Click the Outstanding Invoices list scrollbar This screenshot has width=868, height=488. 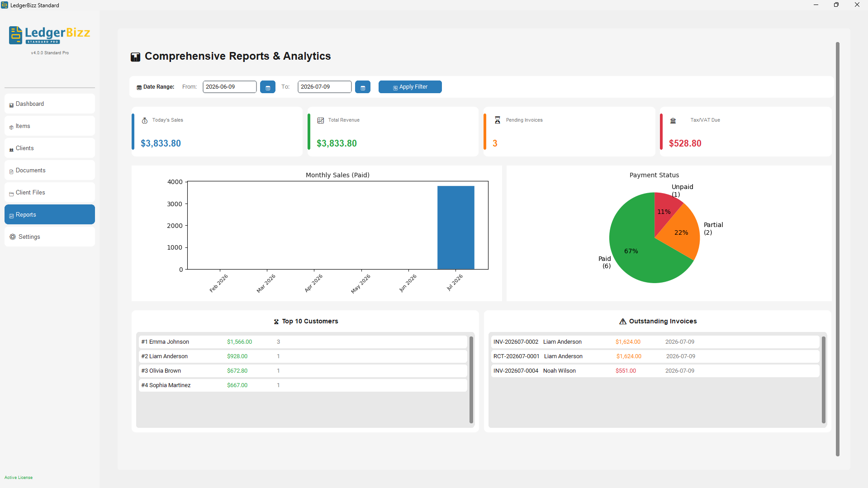[824, 380]
